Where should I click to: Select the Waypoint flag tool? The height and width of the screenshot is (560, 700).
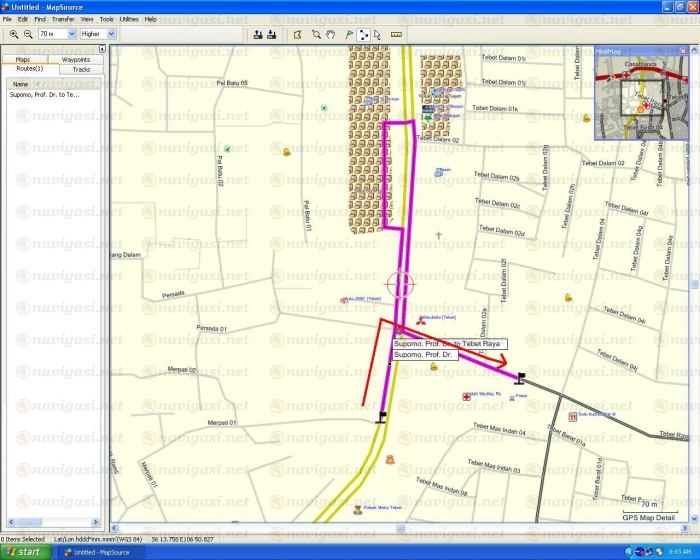click(x=349, y=34)
